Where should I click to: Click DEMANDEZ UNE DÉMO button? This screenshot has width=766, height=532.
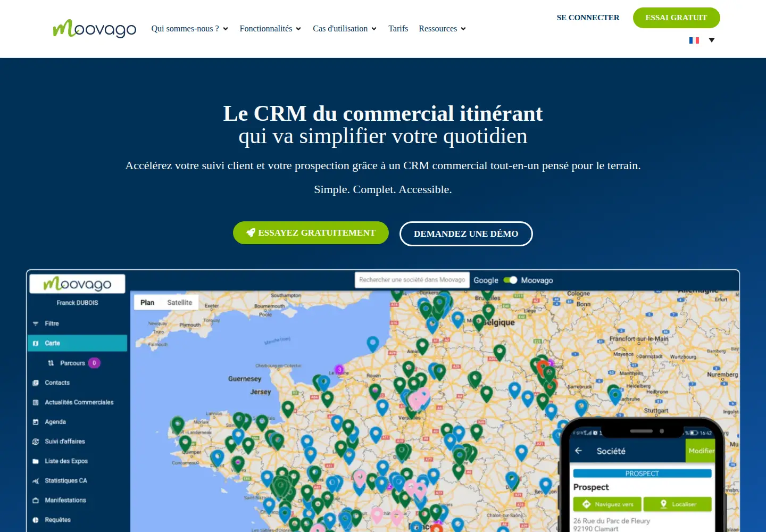point(466,234)
